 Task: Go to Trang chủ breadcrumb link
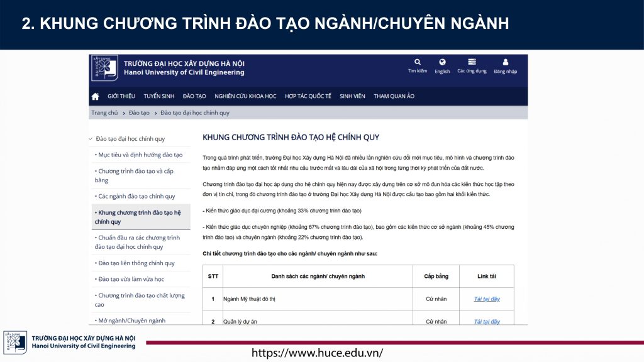coord(104,113)
